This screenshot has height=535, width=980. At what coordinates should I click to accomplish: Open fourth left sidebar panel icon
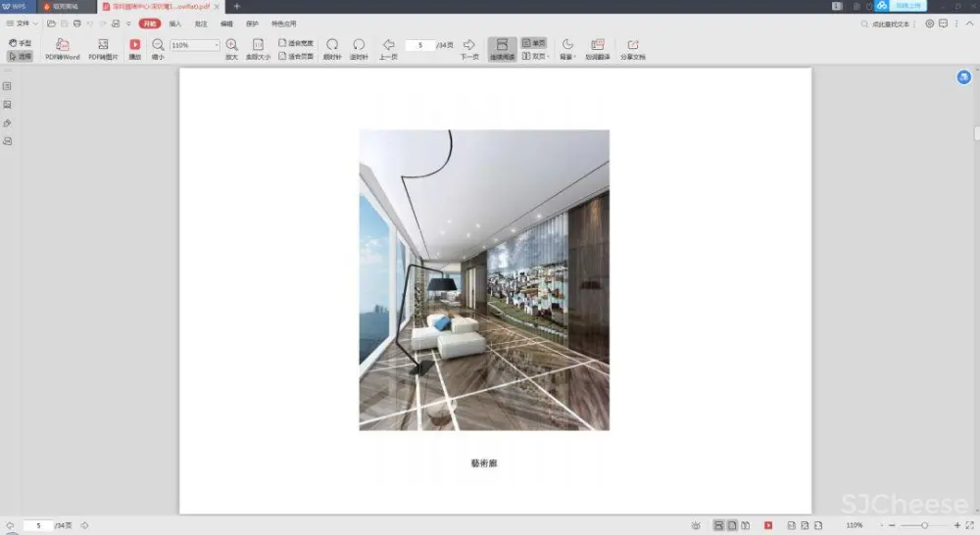pos(8,141)
